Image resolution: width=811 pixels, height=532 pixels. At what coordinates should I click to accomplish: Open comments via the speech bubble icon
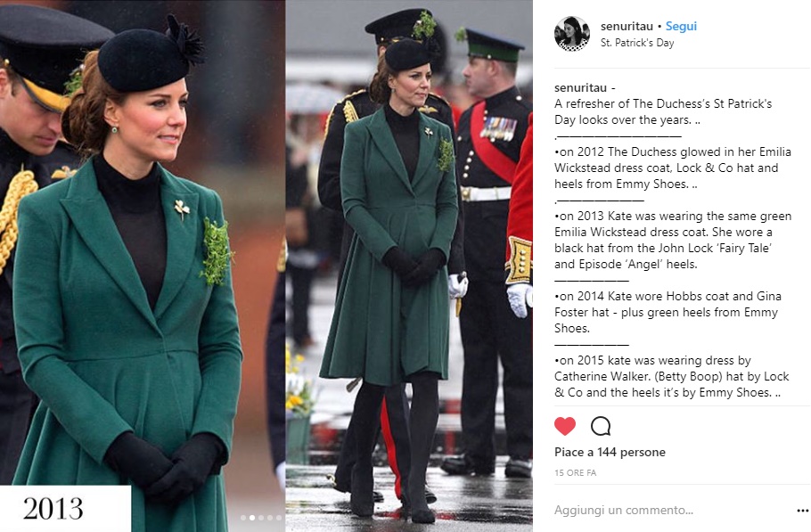(x=601, y=427)
